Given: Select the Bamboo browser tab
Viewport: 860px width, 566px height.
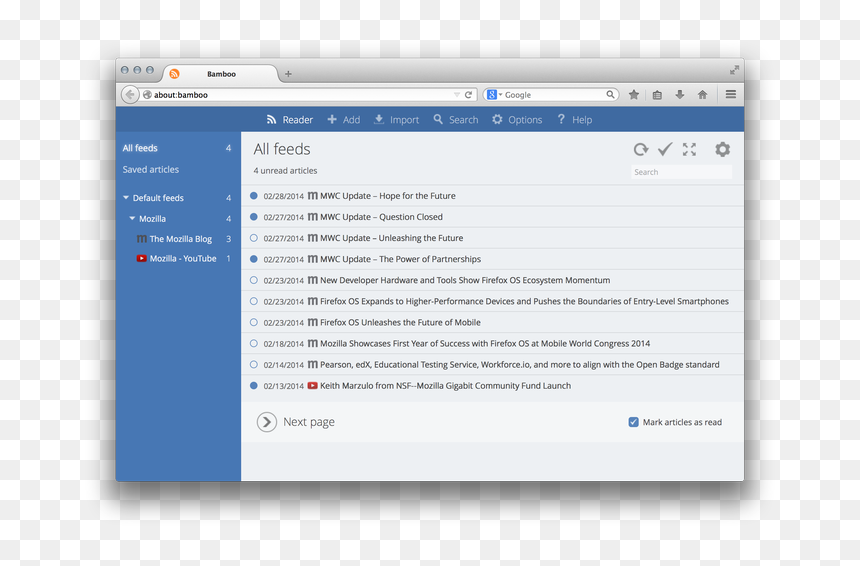Looking at the screenshot, I should (x=221, y=74).
